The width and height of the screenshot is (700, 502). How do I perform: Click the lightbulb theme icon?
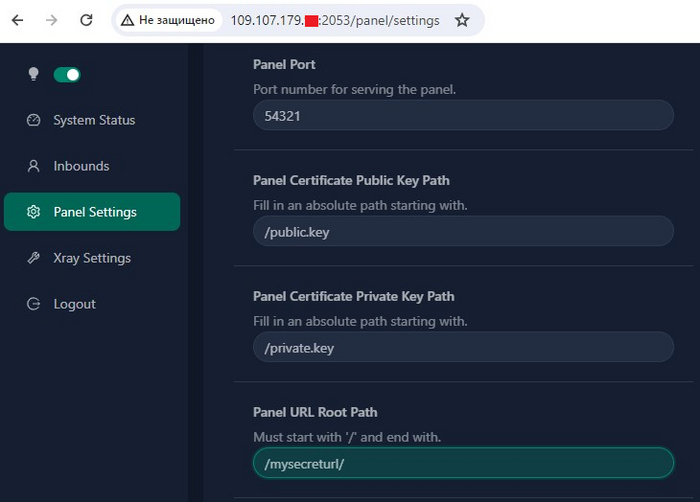(33, 74)
